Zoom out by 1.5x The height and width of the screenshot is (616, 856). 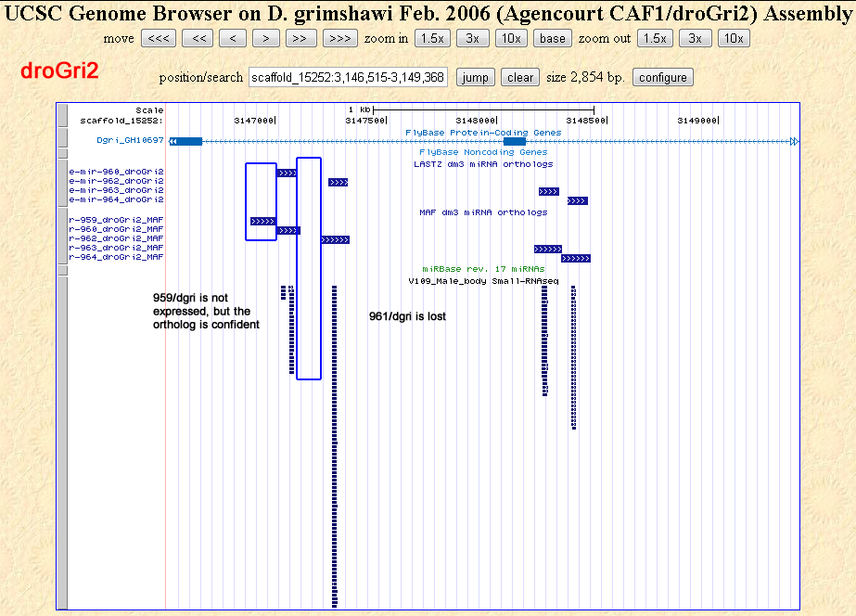(655, 38)
